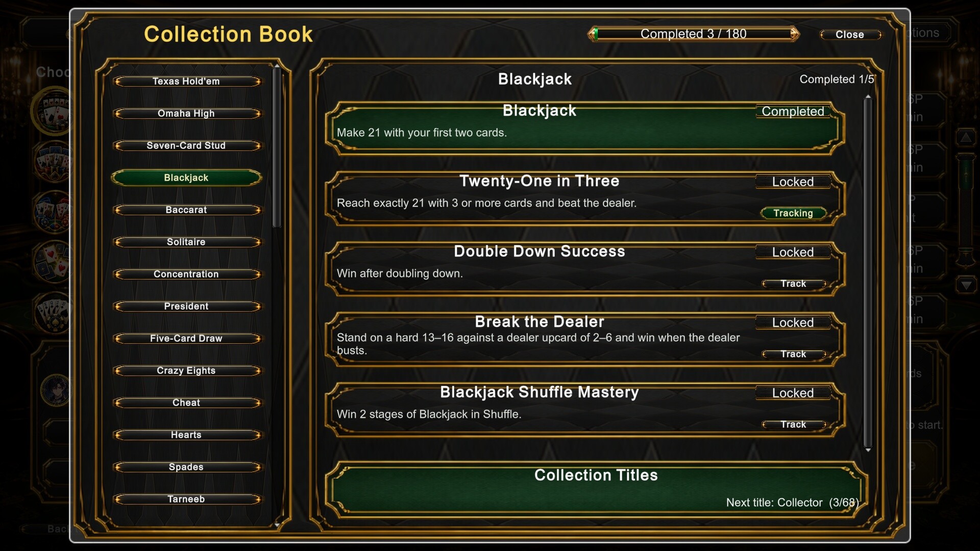Choose the Spades category
This screenshot has width=980, height=551.
pyautogui.click(x=186, y=467)
